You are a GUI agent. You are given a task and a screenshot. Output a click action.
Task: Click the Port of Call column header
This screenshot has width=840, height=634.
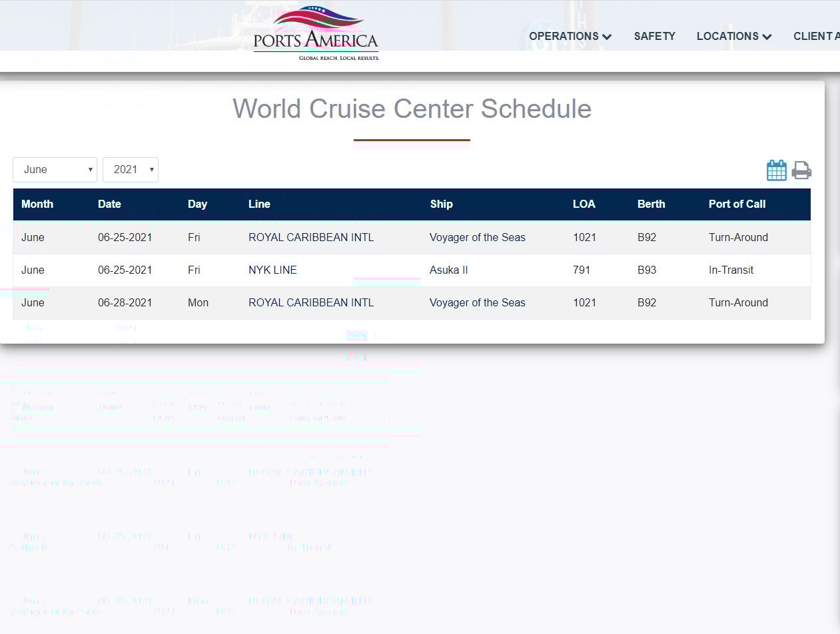click(737, 204)
